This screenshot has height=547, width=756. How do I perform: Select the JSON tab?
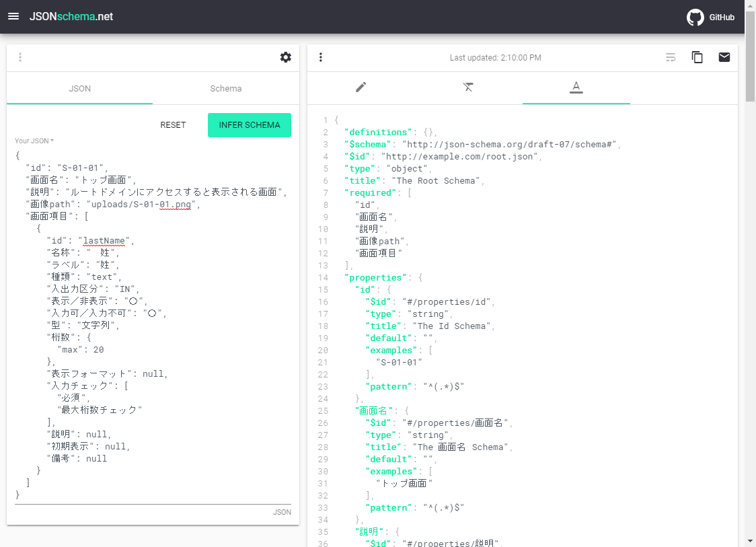click(x=79, y=88)
